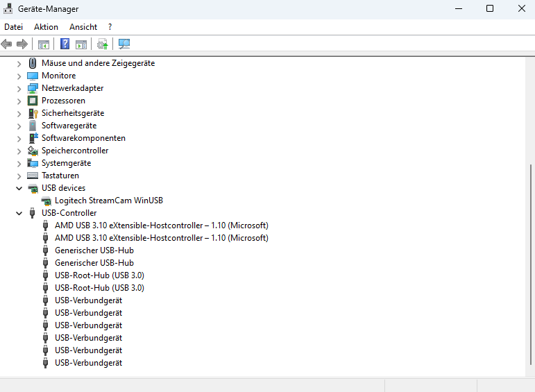
Task: Go back with the left arrow toolbar icon
Action: [7, 44]
